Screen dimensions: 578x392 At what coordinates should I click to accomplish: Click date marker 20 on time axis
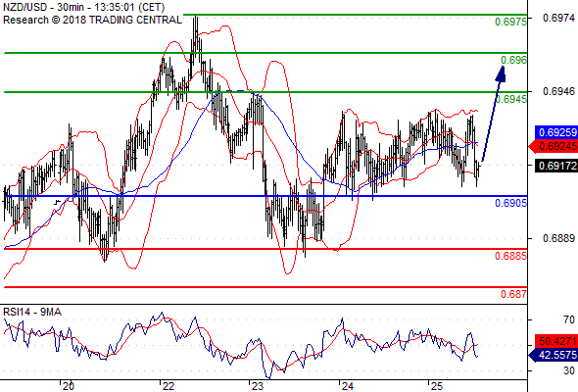tap(69, 386)
